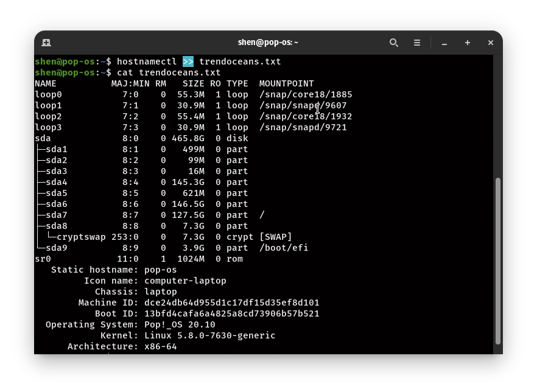Click the shen@pop-os: ~ window title
The image size is (537, 392).
268,43
